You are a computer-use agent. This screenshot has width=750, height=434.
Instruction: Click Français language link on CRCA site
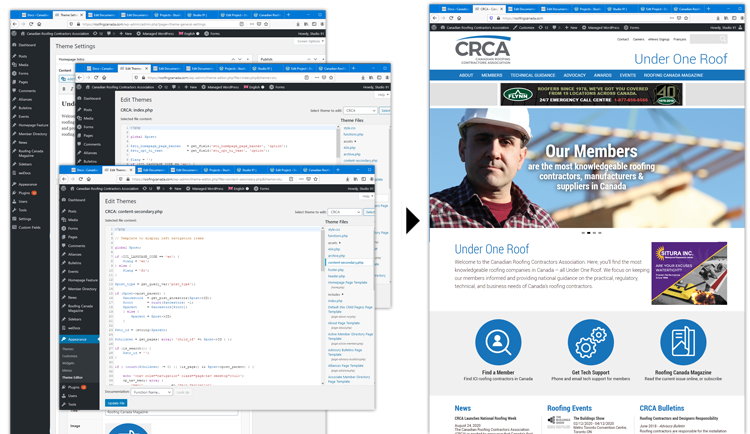[680, 39]
